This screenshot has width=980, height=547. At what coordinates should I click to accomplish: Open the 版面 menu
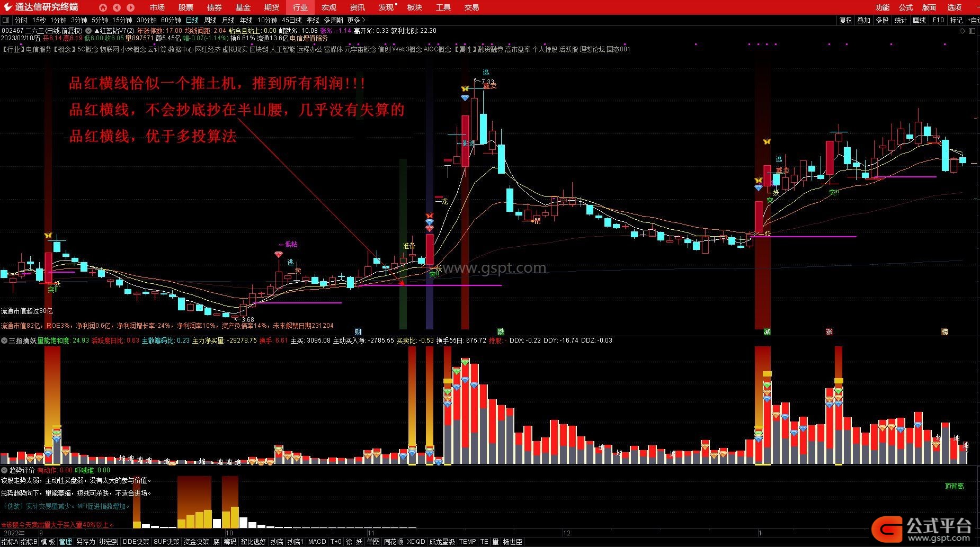(929, 7)
